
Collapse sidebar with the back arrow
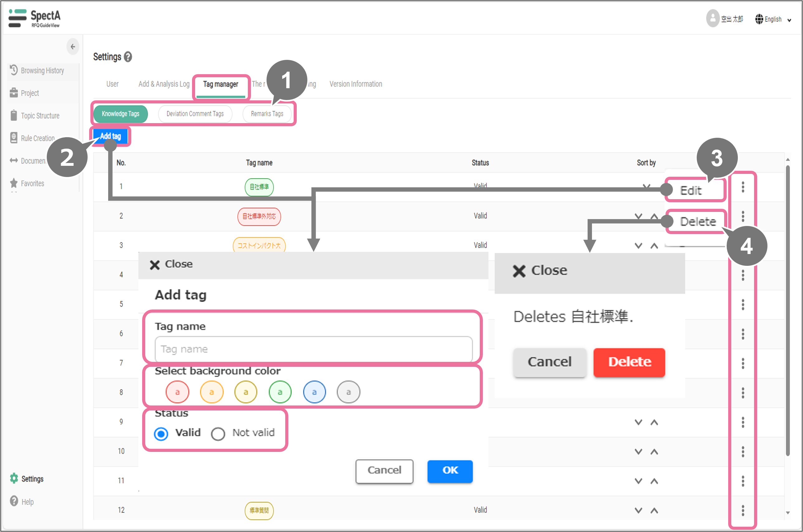[x=73, y=47]
